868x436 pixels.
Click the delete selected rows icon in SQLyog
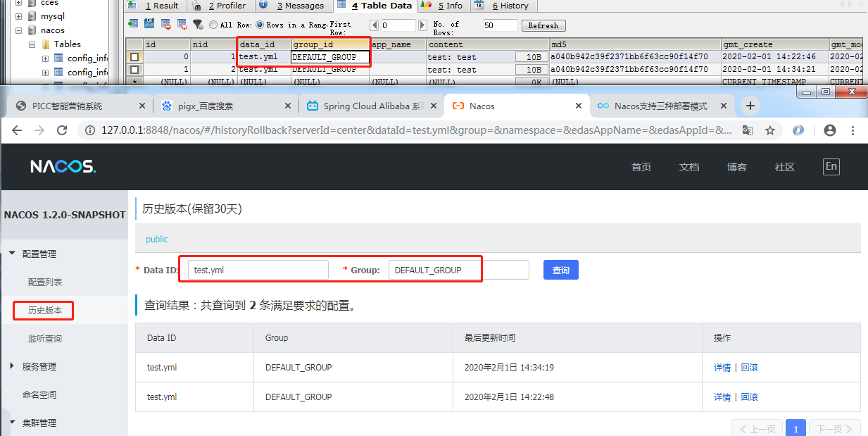(x=166, y=24)
